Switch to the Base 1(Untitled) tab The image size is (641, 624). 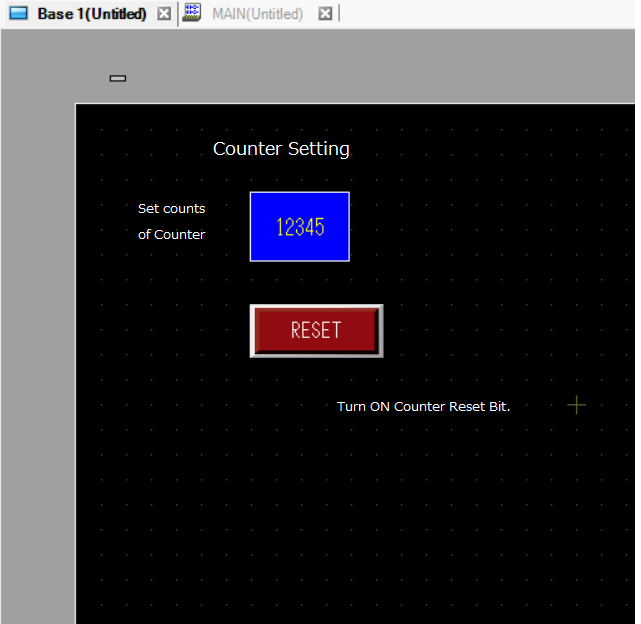(92, 14)
